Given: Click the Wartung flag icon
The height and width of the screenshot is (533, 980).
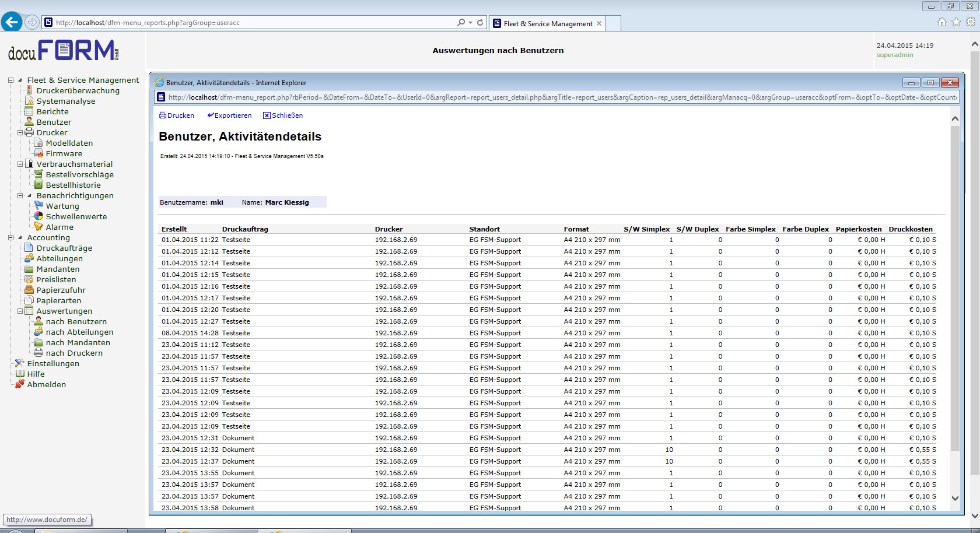Looking at the screenshot, I should coord(38,206).
